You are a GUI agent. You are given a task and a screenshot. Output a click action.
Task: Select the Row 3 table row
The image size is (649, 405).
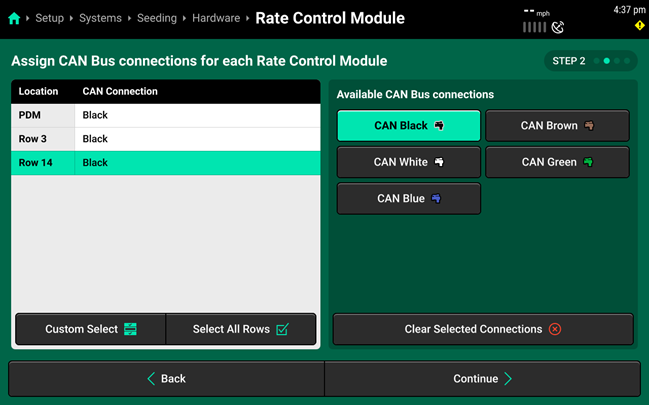click(x=166, y=139)
